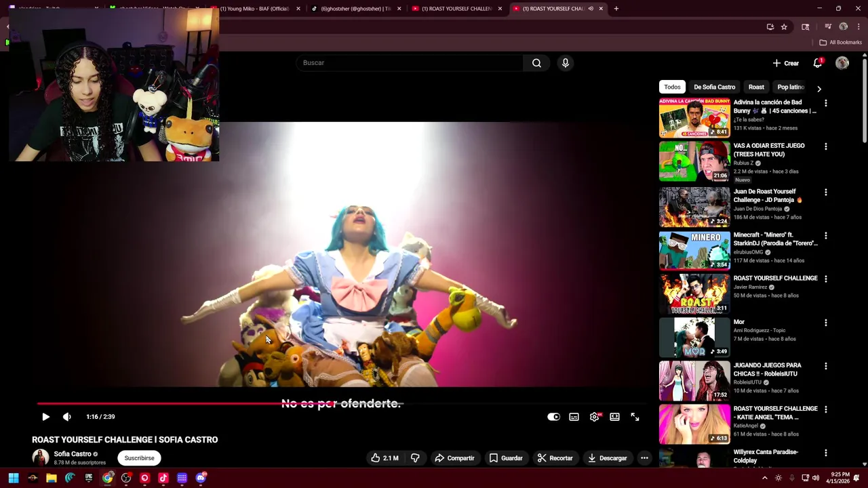Viewport: 868px width, 488px height.
Task: Open a new browser tab with plus
Action: tap(616, 9)
